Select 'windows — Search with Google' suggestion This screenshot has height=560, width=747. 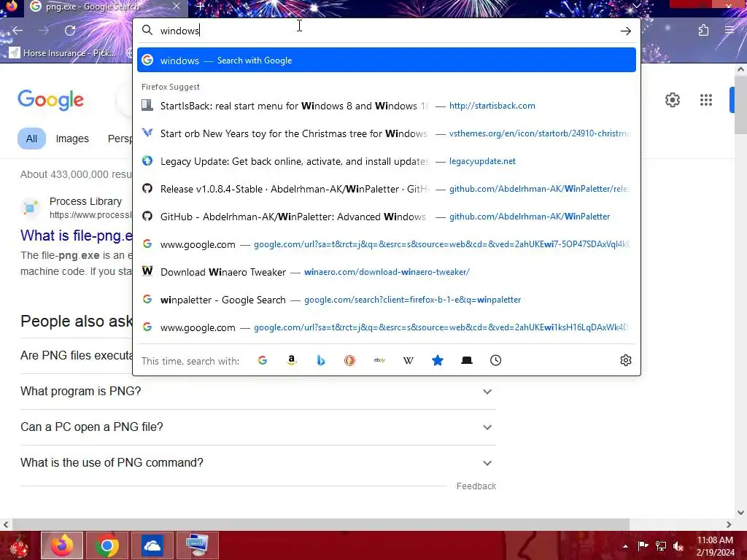(387, 61)
